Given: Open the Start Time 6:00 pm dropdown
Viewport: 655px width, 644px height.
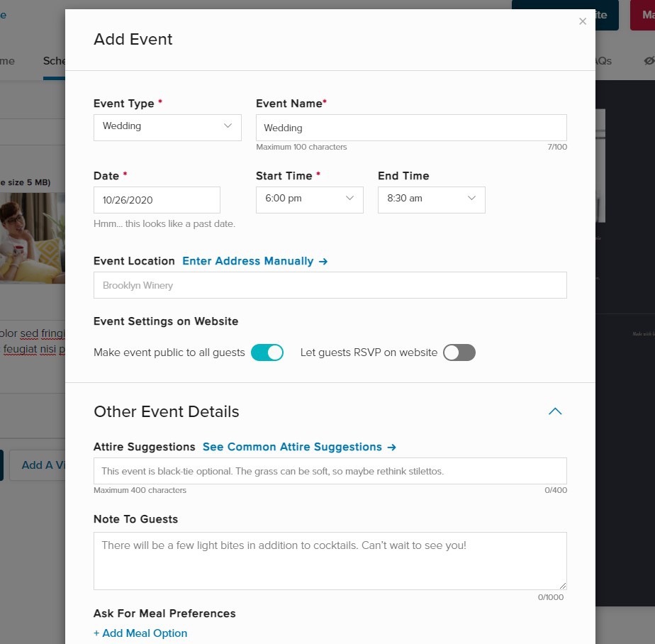Looking at the screenshot, I should [x=309, y=199].
